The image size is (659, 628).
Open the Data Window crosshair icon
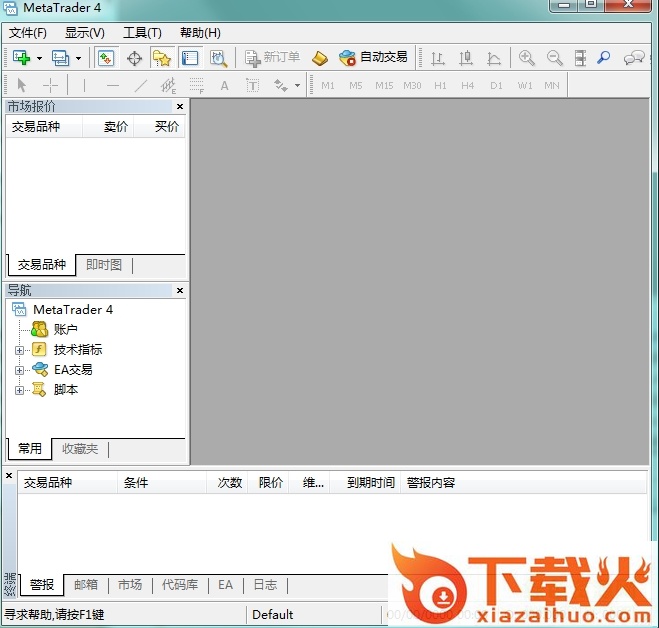tap(134, 58)
